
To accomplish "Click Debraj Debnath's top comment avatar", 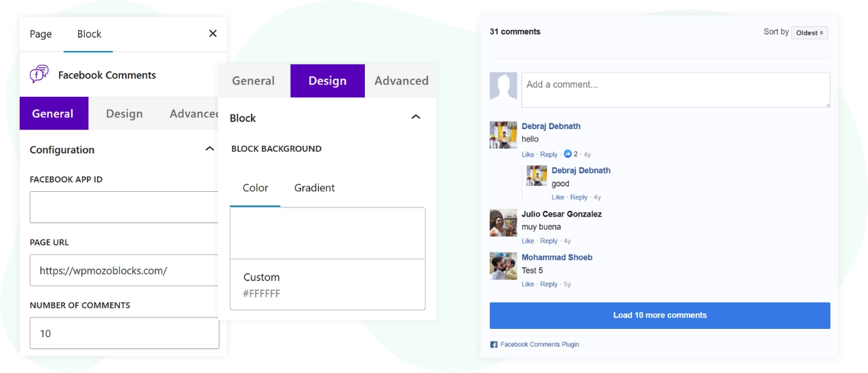I will coord(503,135).
